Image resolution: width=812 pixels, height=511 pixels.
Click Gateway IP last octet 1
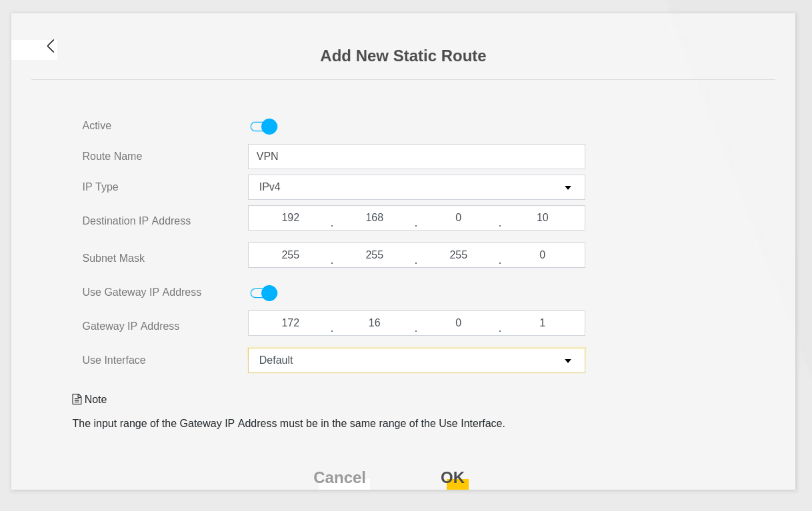click(x=542, y=323)
